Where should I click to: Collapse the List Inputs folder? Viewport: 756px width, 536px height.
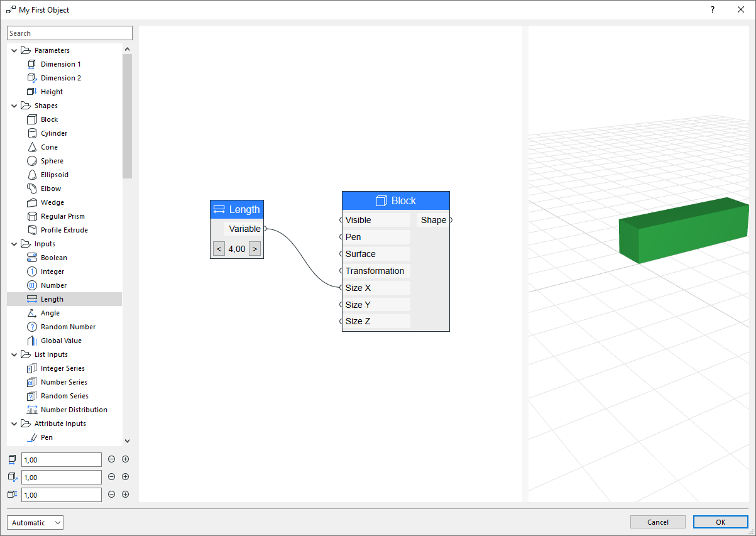click(x=14, y=354)
